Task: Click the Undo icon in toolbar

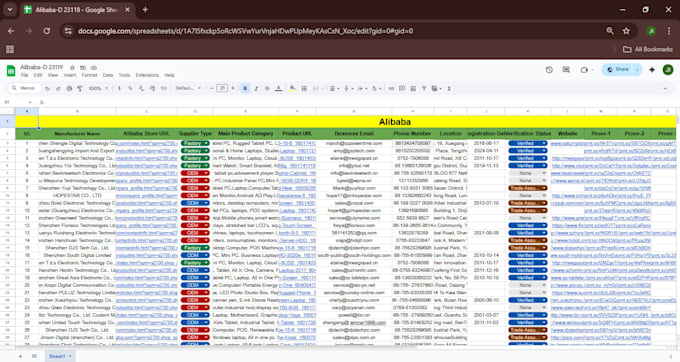Action: 47,88
